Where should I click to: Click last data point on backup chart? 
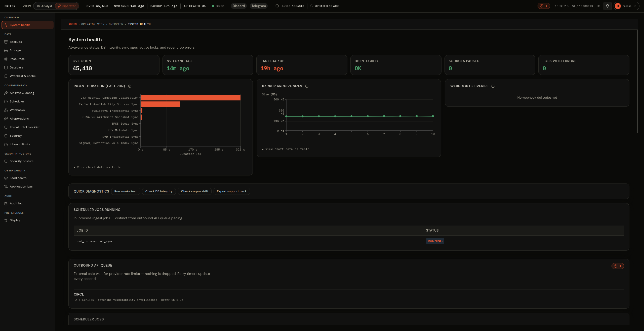point(433,116)
